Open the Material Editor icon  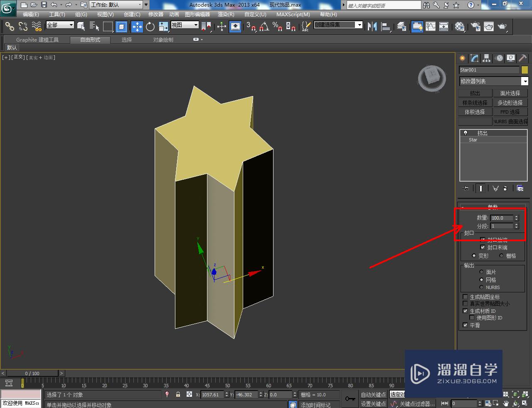pyautogui.click(x=460, y=26)
